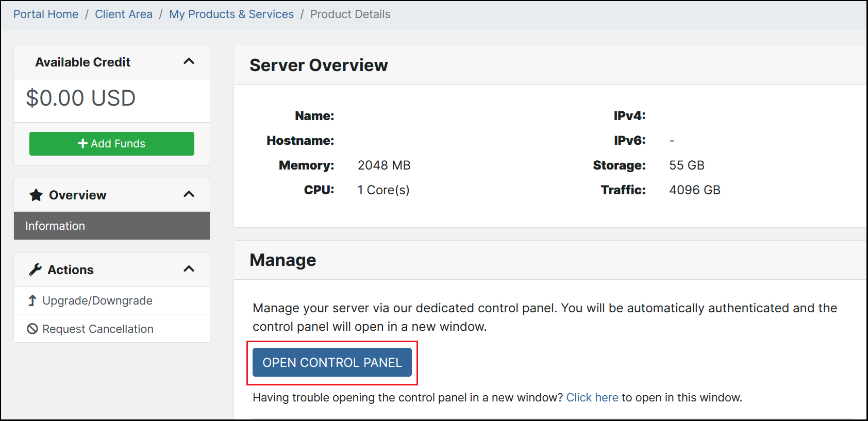Click the Product Details breadcrumb text
This screenshot has height=421, width=868.
[x=350, y=14]
